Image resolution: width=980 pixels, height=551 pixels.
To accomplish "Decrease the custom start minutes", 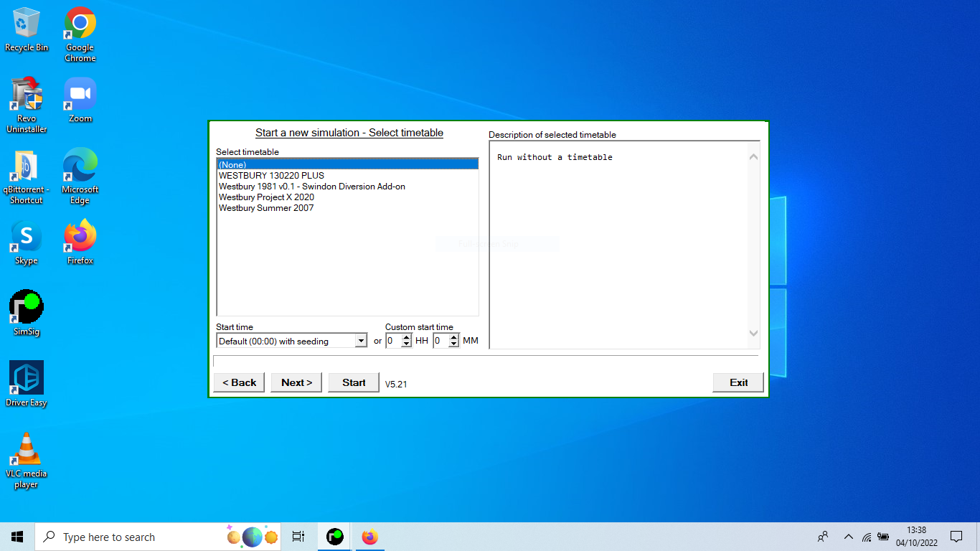I will point(453,344).
